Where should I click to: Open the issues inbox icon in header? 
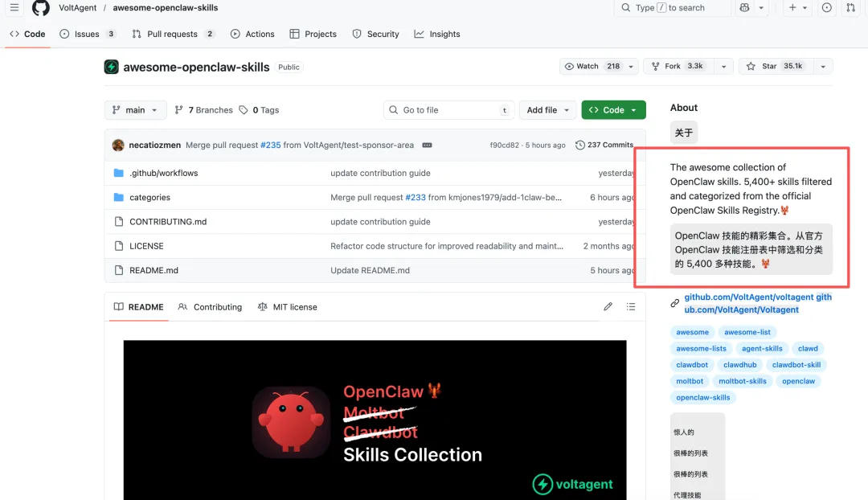click(826, 8)
